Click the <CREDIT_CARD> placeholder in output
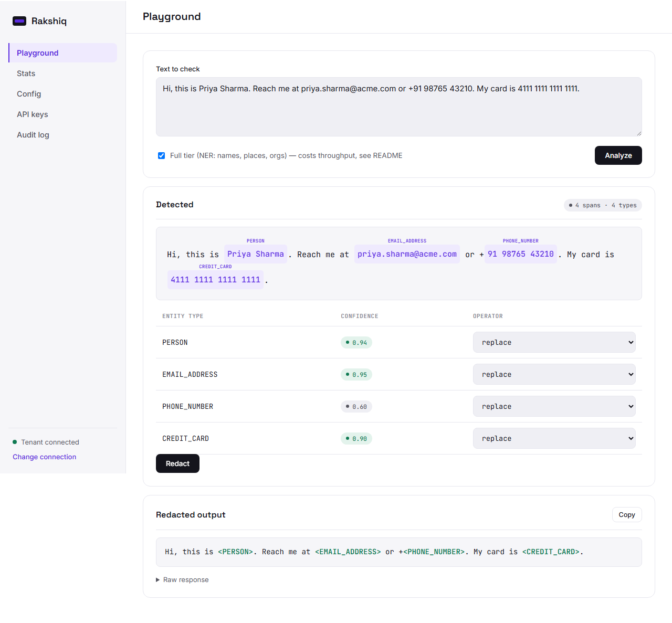Image resolution: width=672 pixels, height=623 pixels. click(551, 552)
